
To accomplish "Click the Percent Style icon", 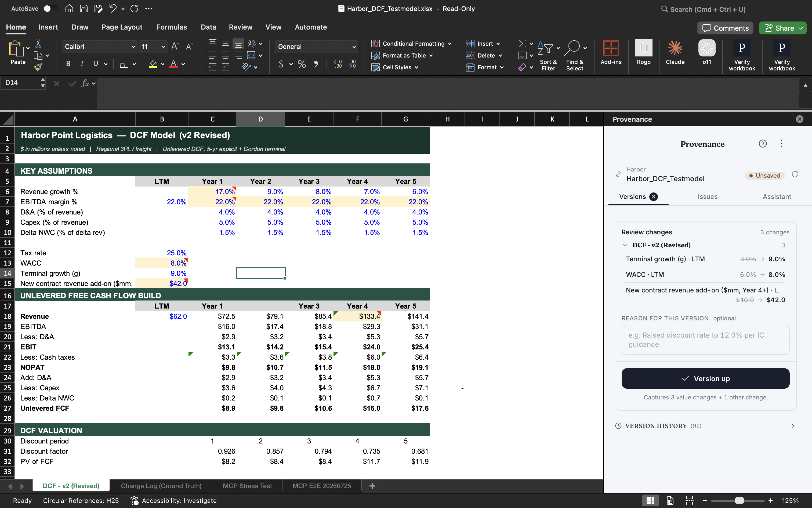I will coord(302,64).
